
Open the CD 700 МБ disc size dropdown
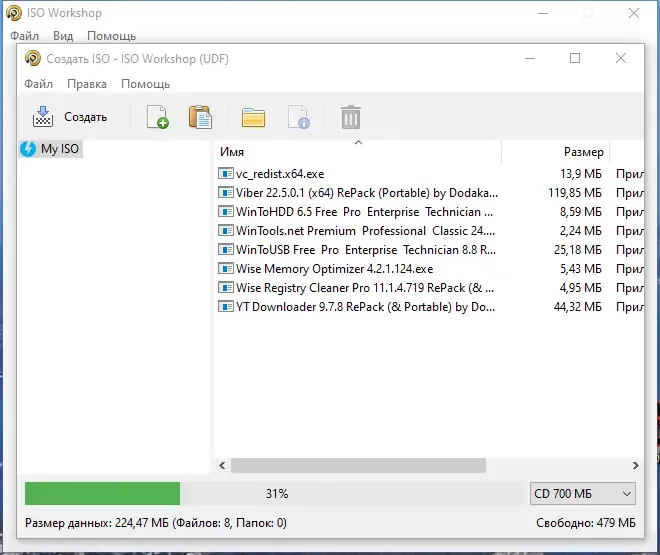click(x=583, y=494)
